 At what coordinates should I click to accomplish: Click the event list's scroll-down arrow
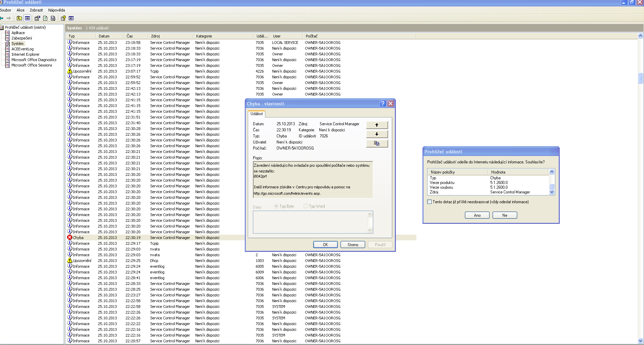(x=641, y=341)
